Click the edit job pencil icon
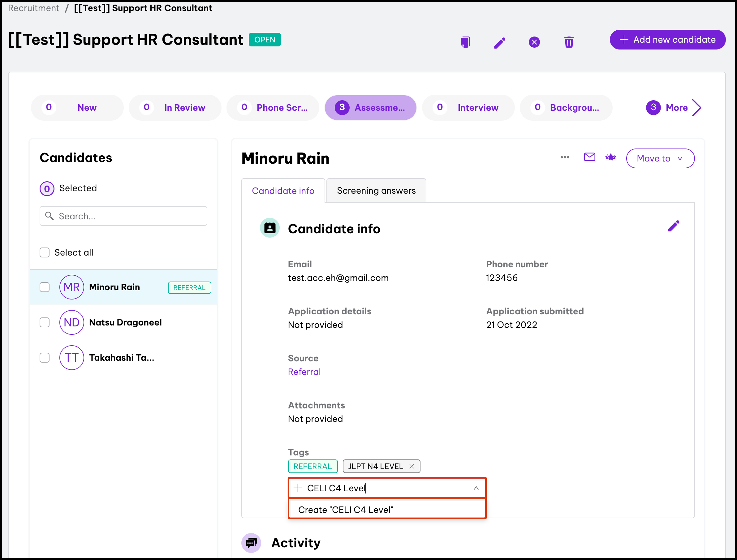The width and height of the screenshot is (737, 560). coord(499,42)
